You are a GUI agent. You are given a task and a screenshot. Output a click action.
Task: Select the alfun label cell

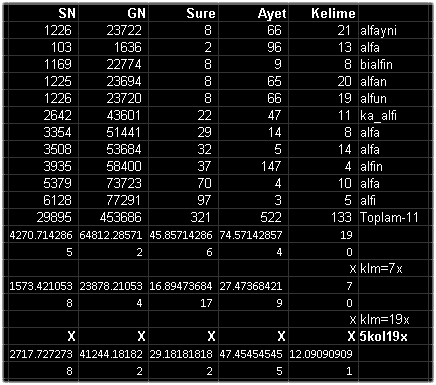[x=393, y=98]
